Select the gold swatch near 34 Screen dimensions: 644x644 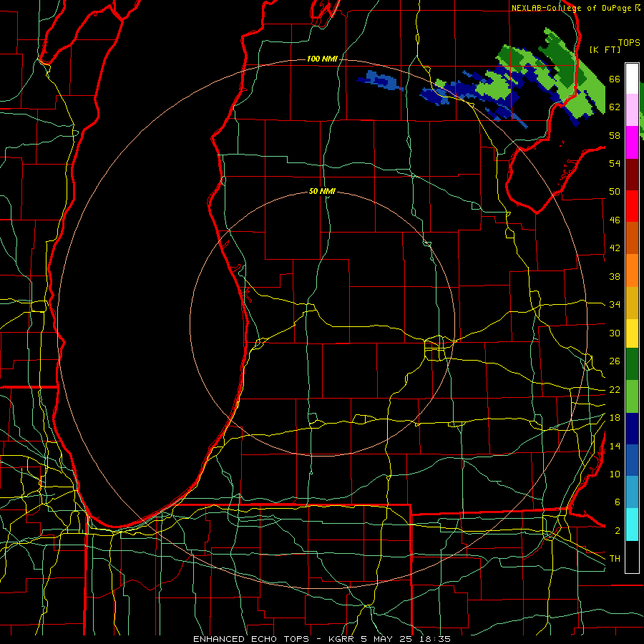point(632,303)
